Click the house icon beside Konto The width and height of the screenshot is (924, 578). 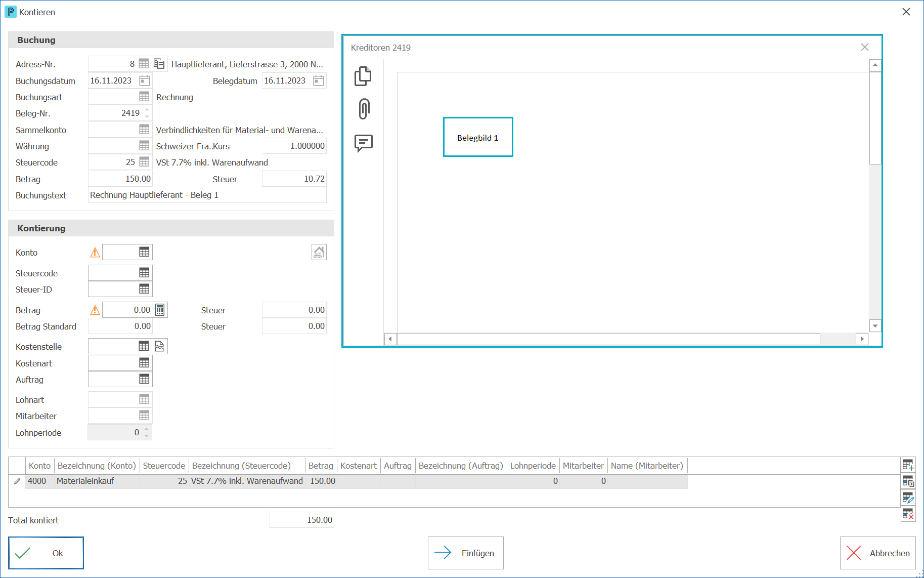(x=319, y=252)
